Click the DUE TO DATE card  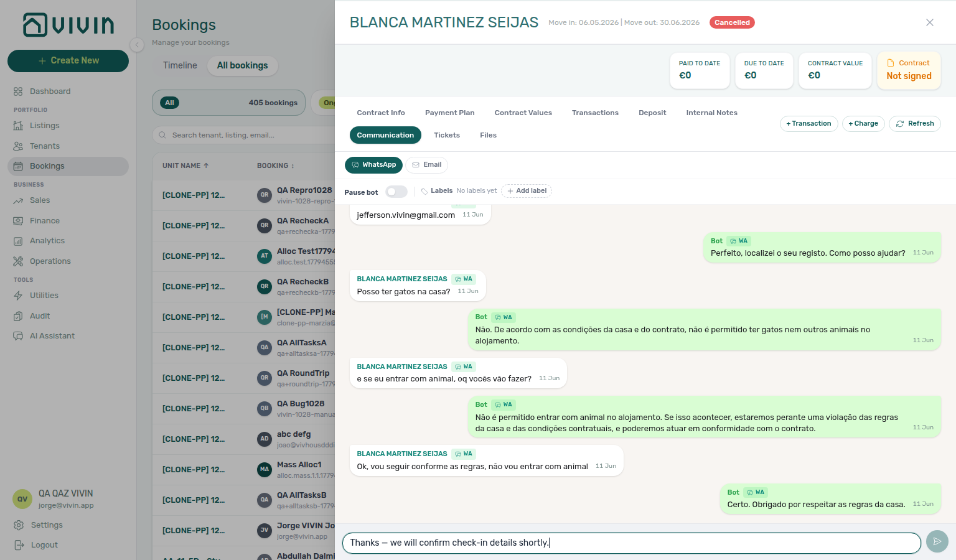[x=764, y=70]
